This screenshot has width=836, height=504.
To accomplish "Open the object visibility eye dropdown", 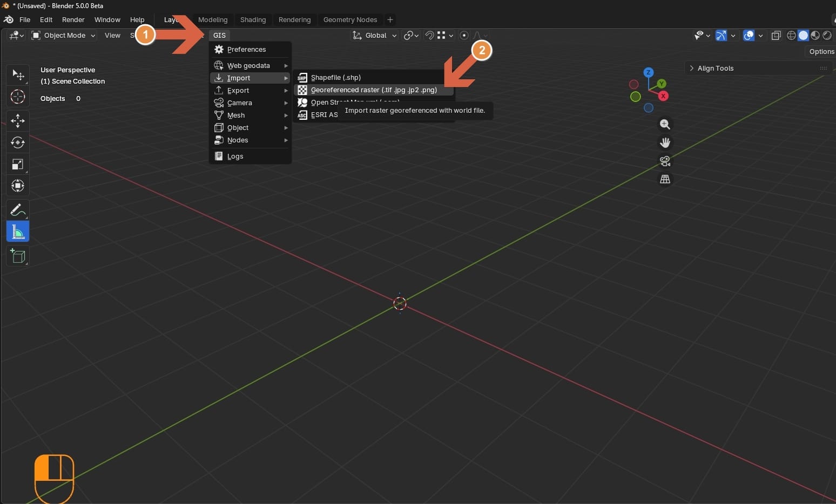I will coord(702,35).
